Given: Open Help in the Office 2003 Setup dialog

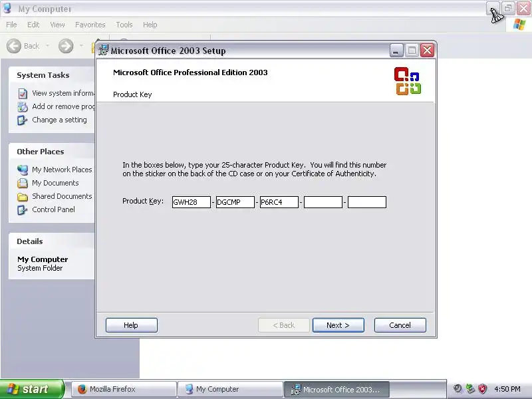Looking at the screenshot, I should (131, 325).
